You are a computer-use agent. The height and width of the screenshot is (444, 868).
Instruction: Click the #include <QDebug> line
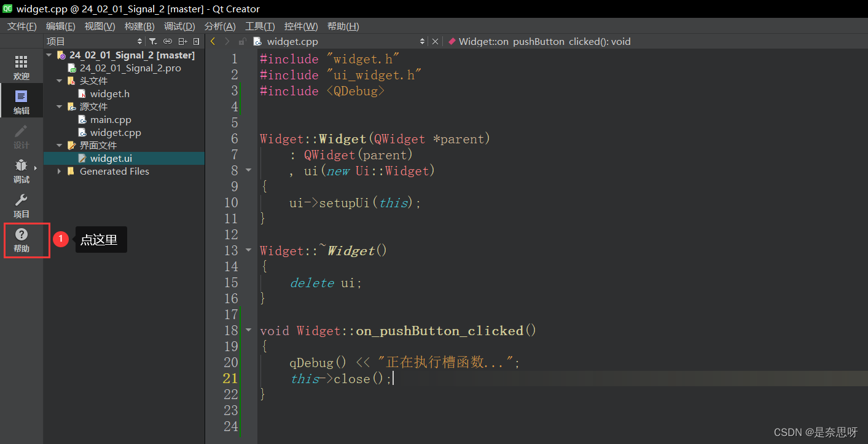tap(323, 91)
